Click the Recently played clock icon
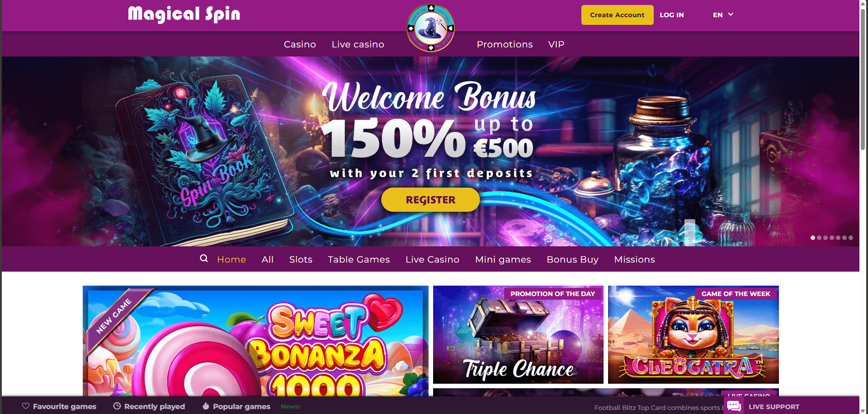This screenshot has height=414, width=868. [117, 406]
